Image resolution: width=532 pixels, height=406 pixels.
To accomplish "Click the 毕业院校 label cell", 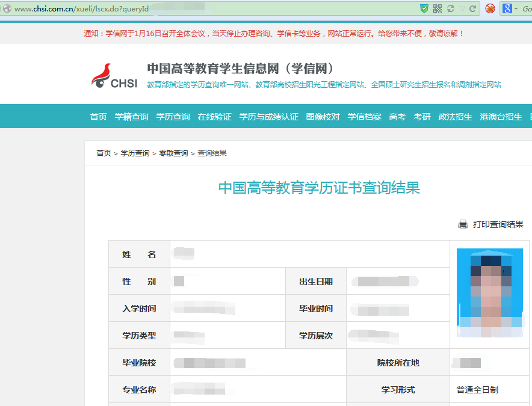I will click(x=139, y=363).
